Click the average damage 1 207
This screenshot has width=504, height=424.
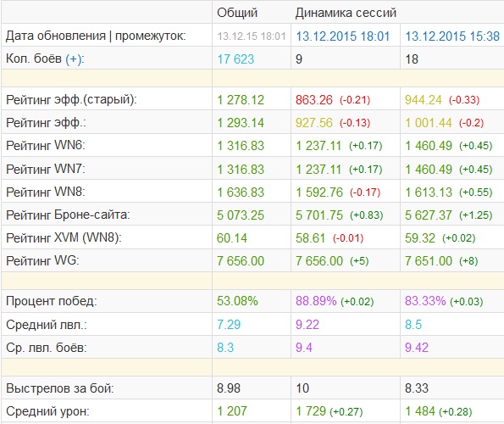click(232, 411)
